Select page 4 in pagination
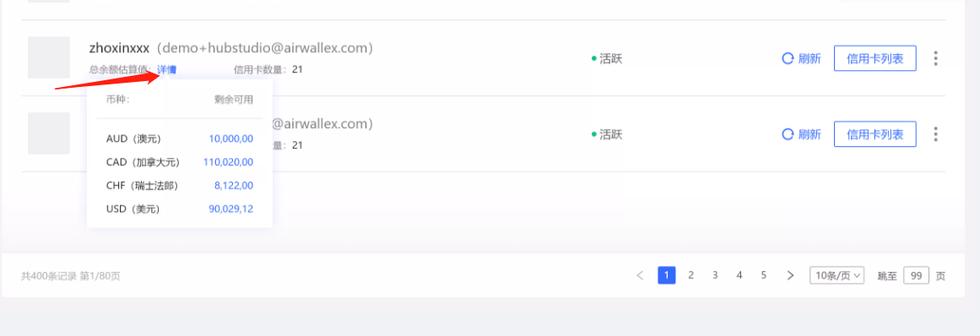 click(x=739, y=275)
